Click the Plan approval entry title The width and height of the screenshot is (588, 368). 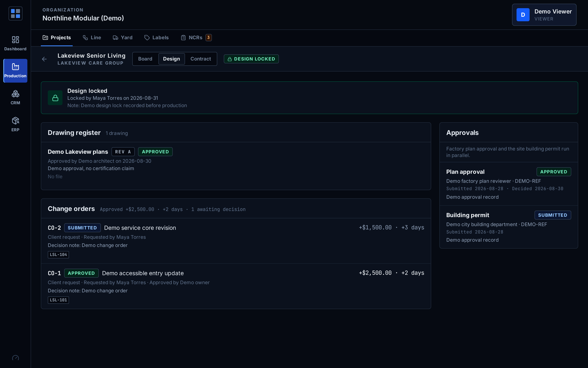[x=465, y=172]
